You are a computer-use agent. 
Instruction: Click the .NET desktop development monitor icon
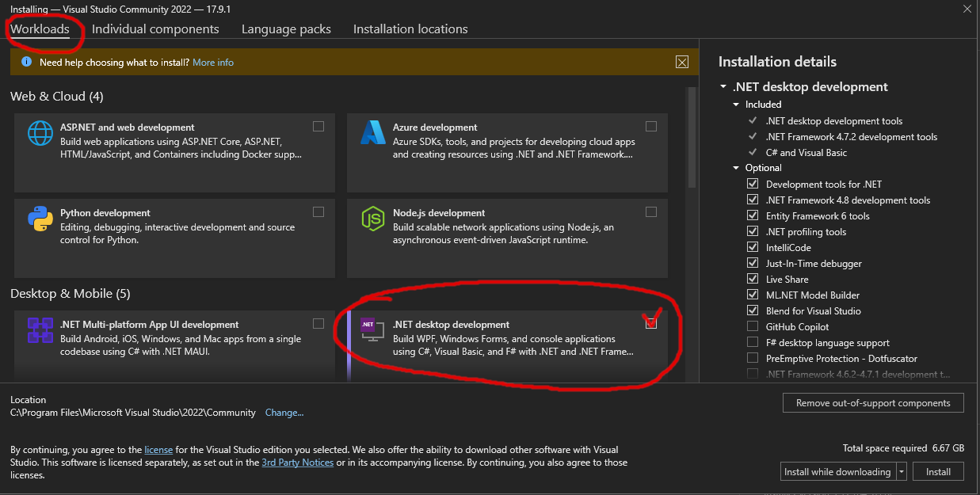click(372, 330)
